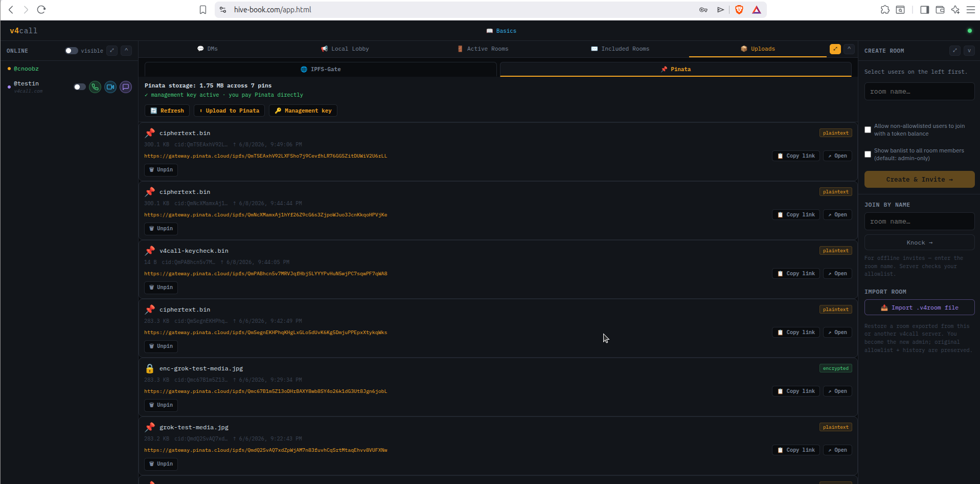
Task: Bookmark this page in the browser
Action: pyautogui.click(x=203, y=10)
